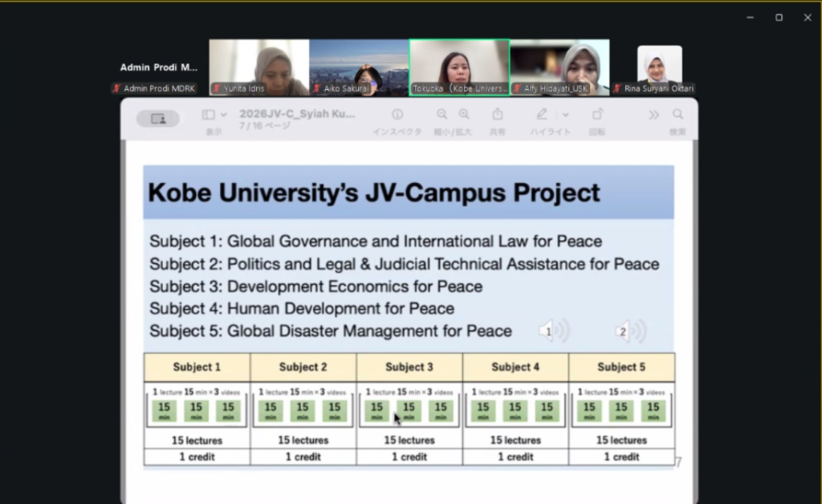Image resolution: width=822 pixels, height=504 pixels.
Task: Expand the toolbar overflow double chevron
Action: tap(653, 115)
